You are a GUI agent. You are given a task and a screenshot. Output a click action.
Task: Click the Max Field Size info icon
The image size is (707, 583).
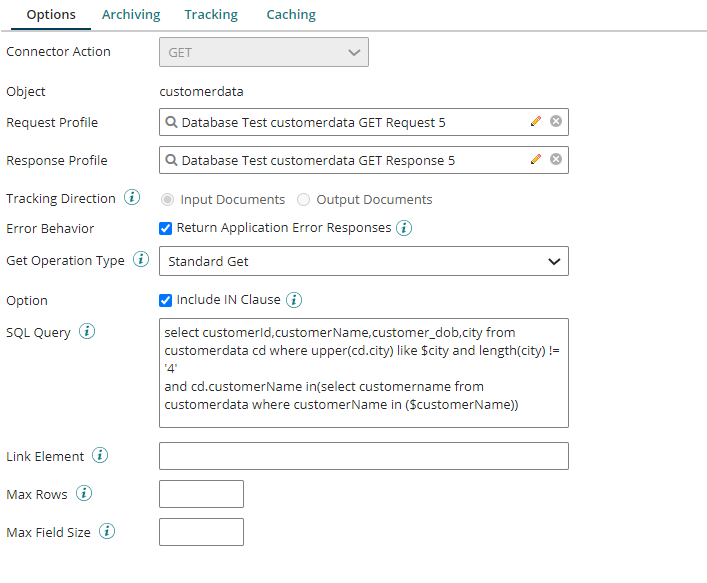[x=107, y=531]
